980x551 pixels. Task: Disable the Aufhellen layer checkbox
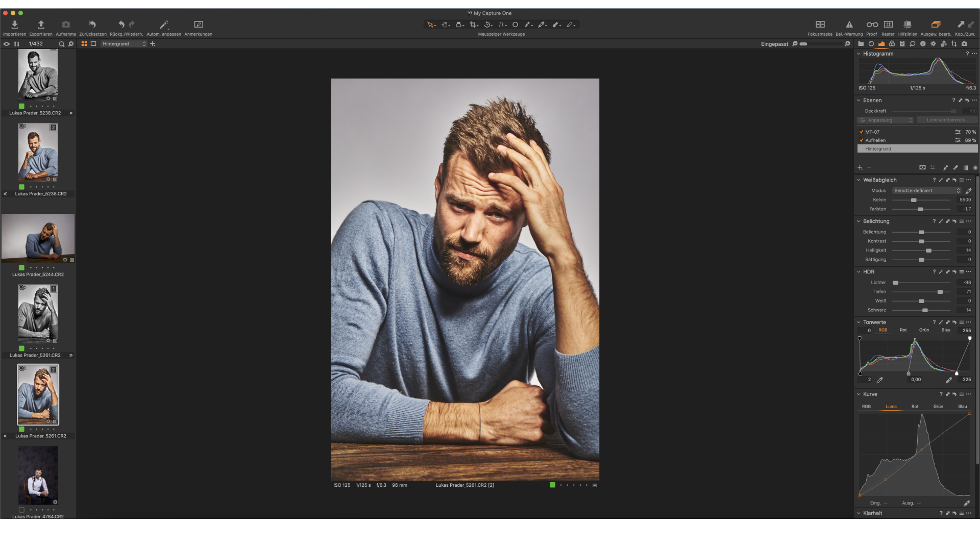click(861, 140)
